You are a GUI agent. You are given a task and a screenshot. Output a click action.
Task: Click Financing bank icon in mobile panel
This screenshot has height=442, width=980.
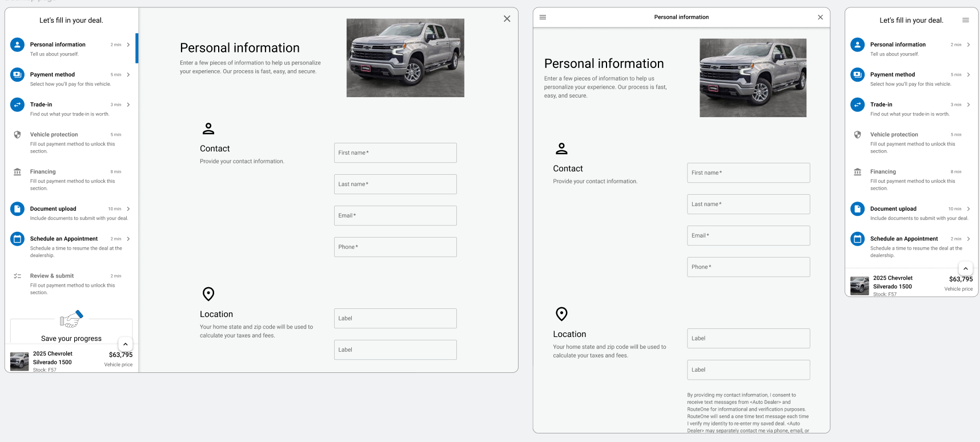point(858,172)
